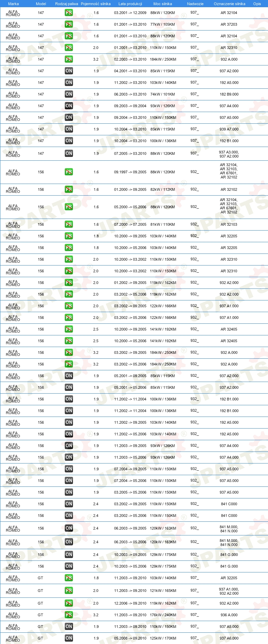
Task: Select power cell '121kW / 165KM'
Action: pyautogui.click(x=163, y=591)
